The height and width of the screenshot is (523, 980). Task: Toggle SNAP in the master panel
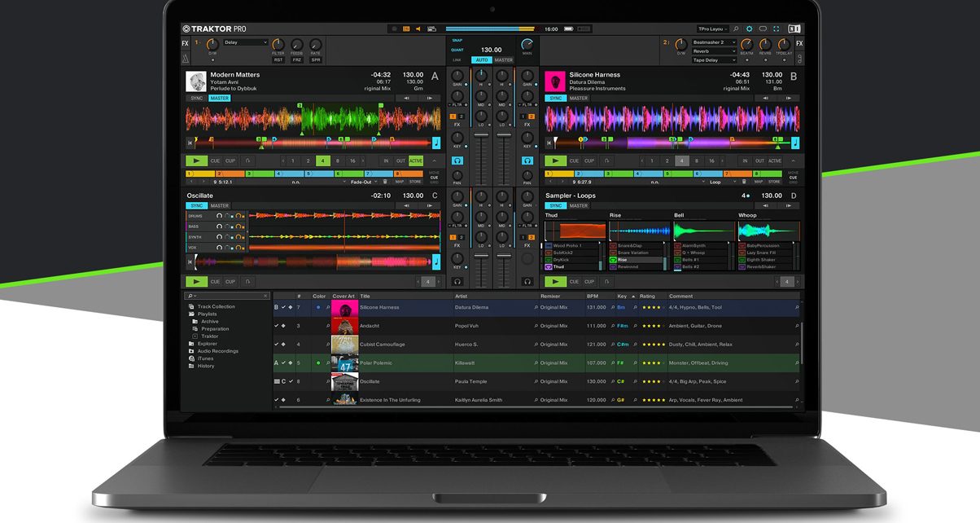[x=457, y=40]
